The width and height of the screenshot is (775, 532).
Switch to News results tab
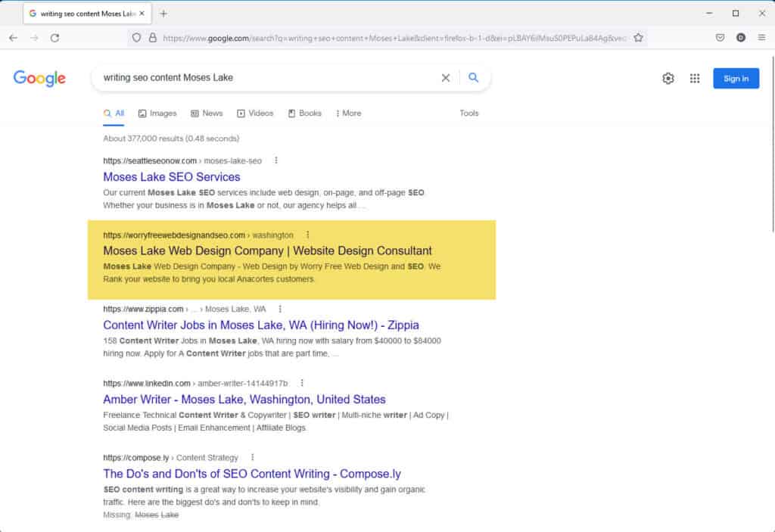[x=207, y=114]
